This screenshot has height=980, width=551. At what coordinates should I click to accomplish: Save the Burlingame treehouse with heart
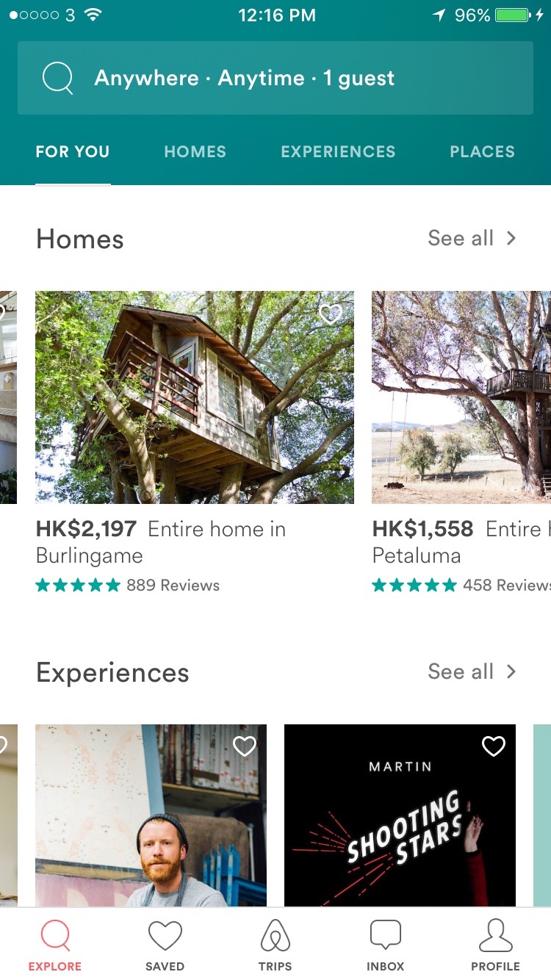click(331, 314)
